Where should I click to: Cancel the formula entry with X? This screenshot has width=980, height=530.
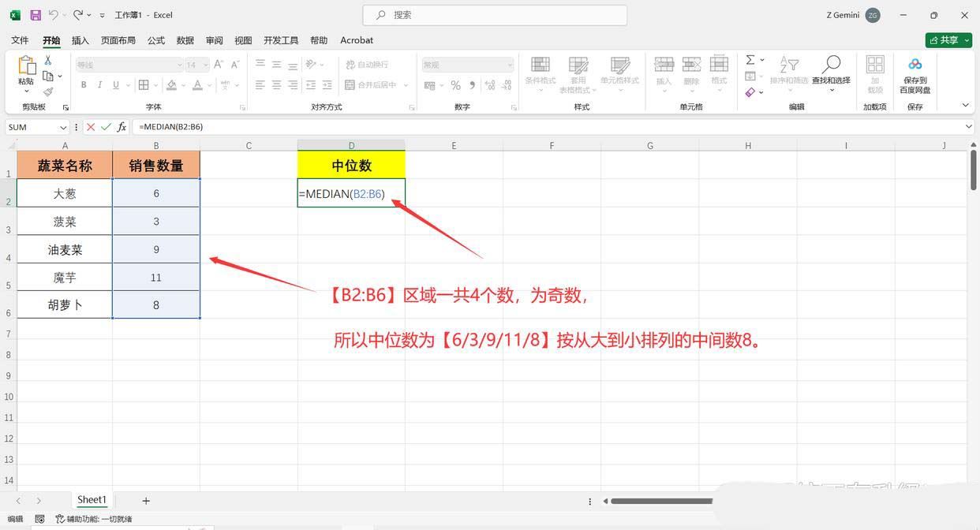pyautogui.click(x=91, y=127)
